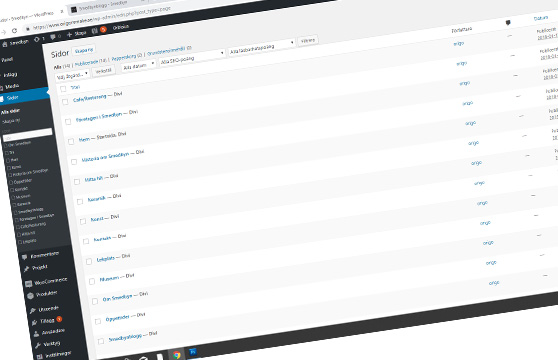Click the search field in sidebar submenu

pos(27,134)
